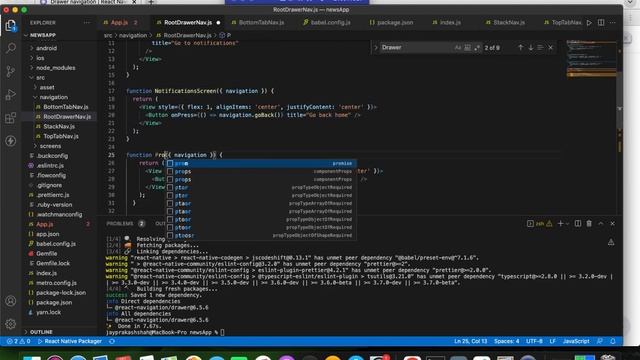Open the Accounts menu icon
This screenshot has height=360, width=640.
pyautogui.click(x=11, y=301)
